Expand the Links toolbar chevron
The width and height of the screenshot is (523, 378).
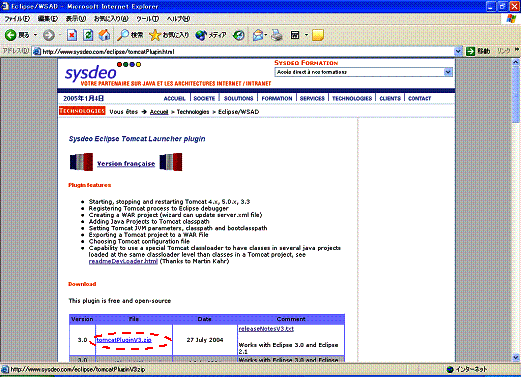click(517, 50)
